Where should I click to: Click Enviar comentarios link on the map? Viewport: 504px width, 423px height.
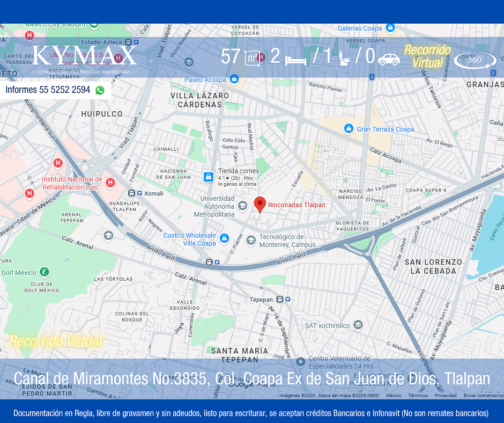(x=484, y=395)
